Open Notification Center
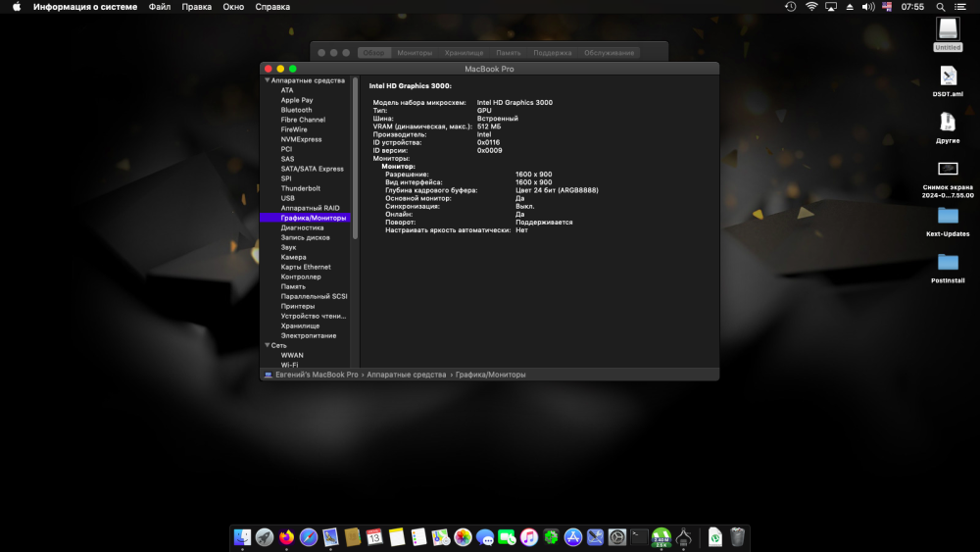This screenshot has width=980, height=552. pos(960,7)
